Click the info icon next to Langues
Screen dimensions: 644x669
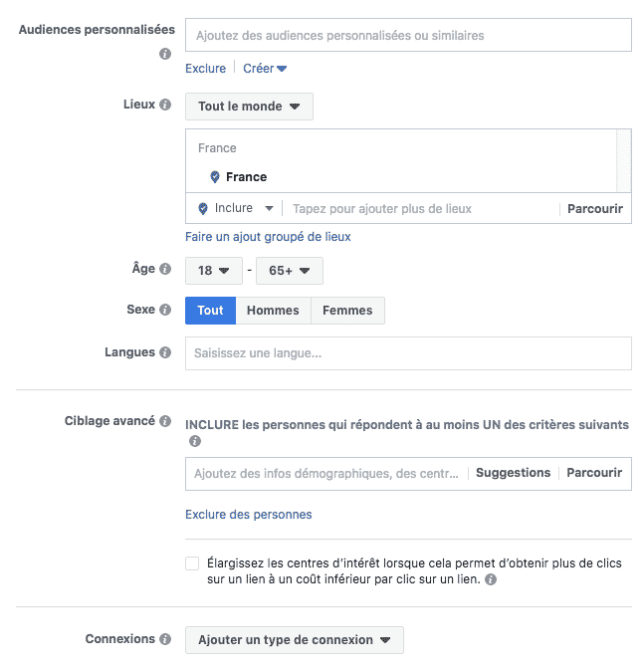(165, 352)
